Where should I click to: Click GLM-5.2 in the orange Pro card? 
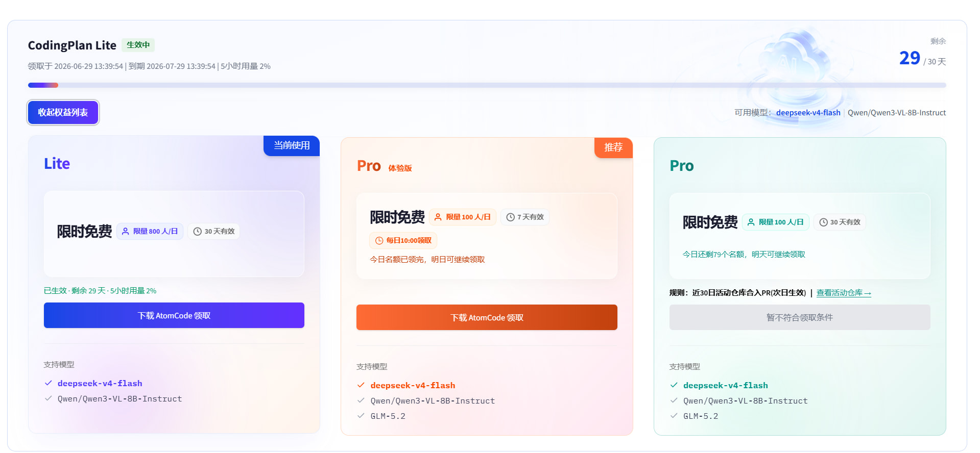(x=388, y=416)
